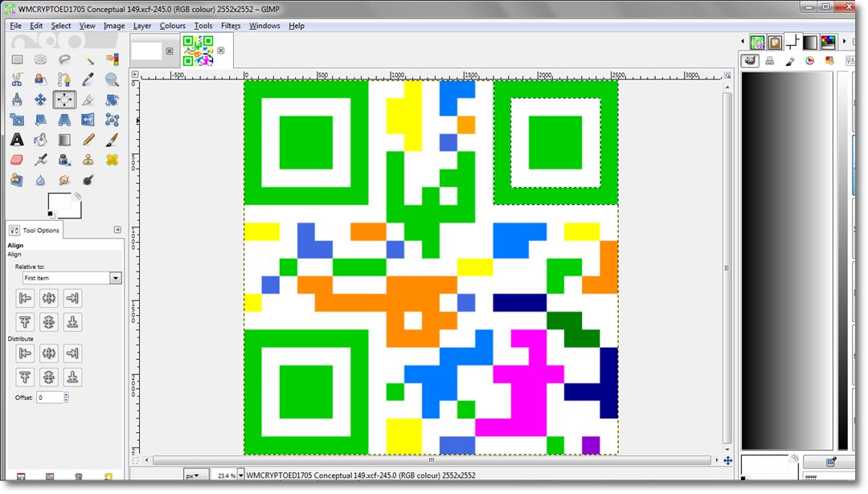Select the Pencil tool

(x=88, y=140)
